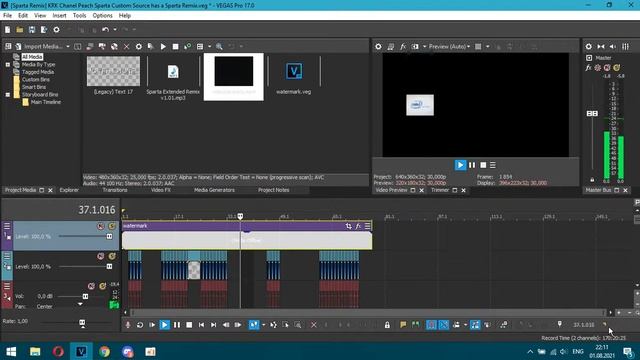The width and height of the screenshot is (640, 360).
Task: Insert marker with yellow flag icon
Action: pos(403,325)
